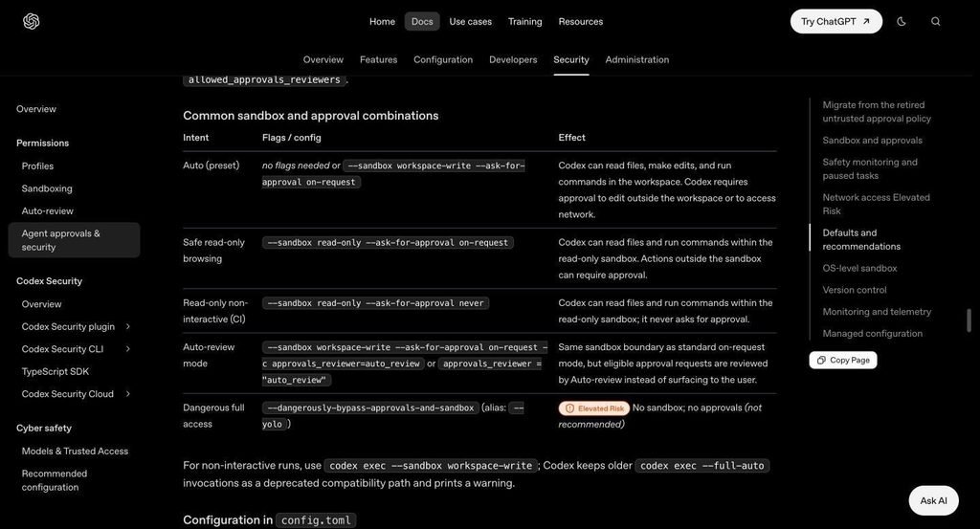Jump to Defaults and recommendations section
980x529 pixels.
click(861, 239)
